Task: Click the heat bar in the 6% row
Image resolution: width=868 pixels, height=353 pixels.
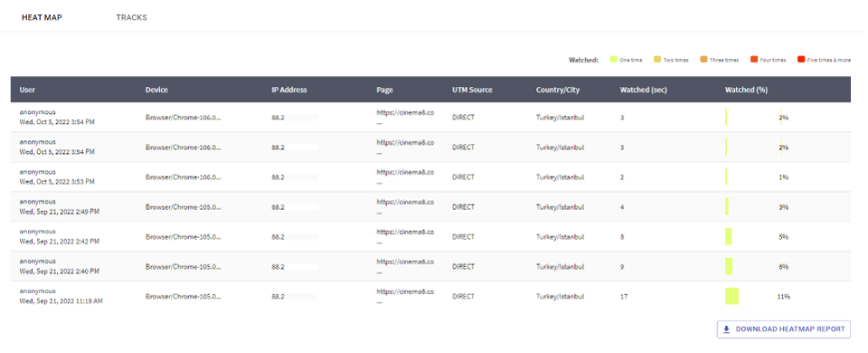Action: [729, 266]
